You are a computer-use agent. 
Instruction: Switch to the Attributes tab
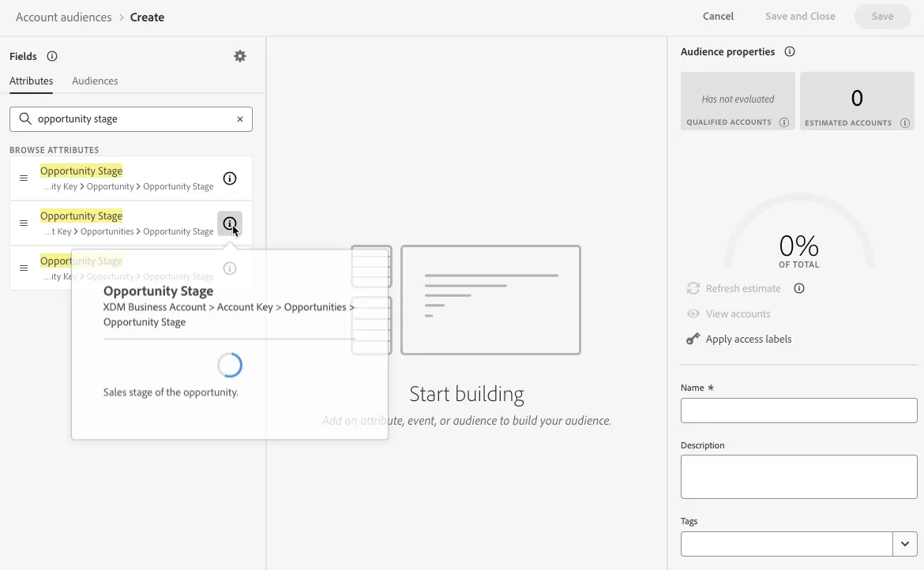click(x=32, y=81)
